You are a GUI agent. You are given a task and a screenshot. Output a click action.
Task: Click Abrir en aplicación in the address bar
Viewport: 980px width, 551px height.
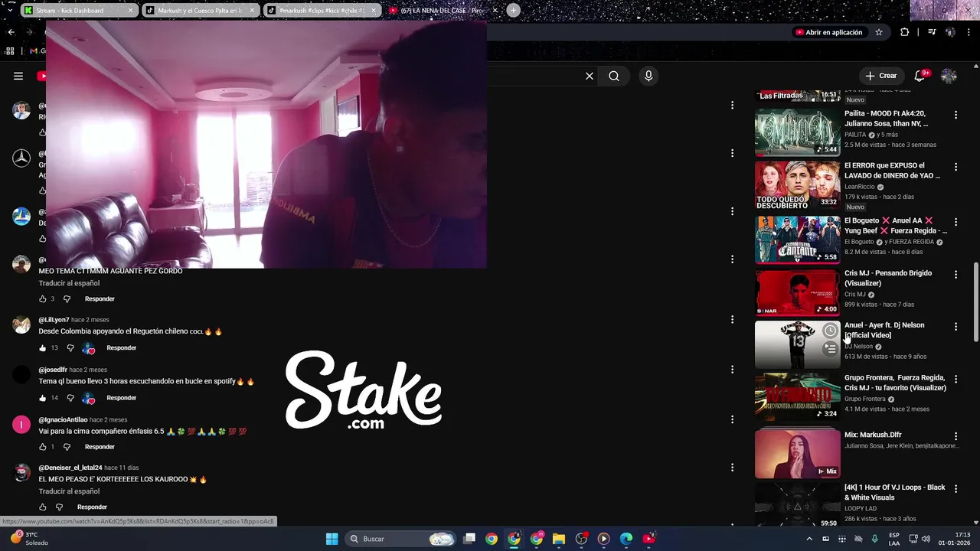[x=829, y=32]
